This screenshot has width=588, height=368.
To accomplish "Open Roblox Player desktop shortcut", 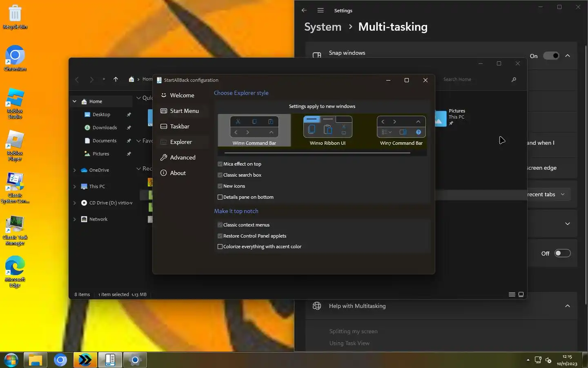I will point(15,146).
